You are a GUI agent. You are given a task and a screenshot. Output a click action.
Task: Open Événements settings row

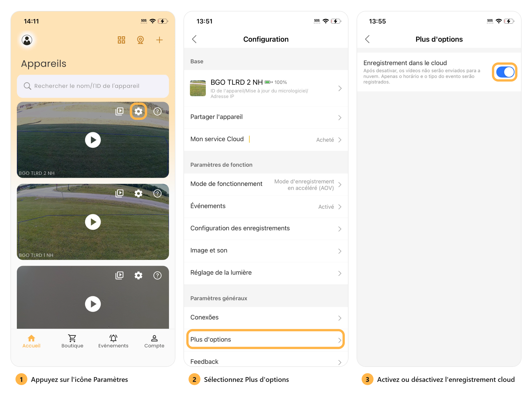pyautogui.click(x=266, y=207)
